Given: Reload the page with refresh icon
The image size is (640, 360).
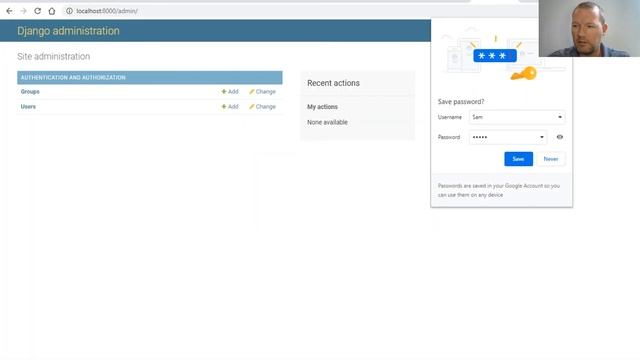Looking at the screenshot, I should tap(38, 11).
